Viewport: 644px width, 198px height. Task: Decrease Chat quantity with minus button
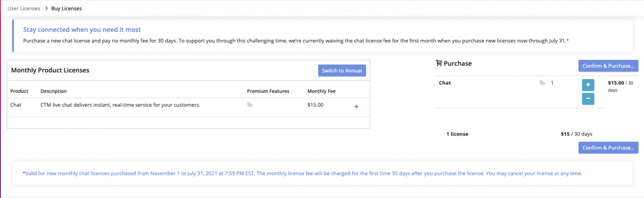(588, 99)
